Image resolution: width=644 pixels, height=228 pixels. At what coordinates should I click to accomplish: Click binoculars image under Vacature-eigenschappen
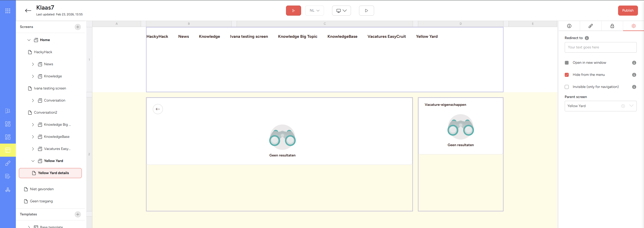[461, 127]
